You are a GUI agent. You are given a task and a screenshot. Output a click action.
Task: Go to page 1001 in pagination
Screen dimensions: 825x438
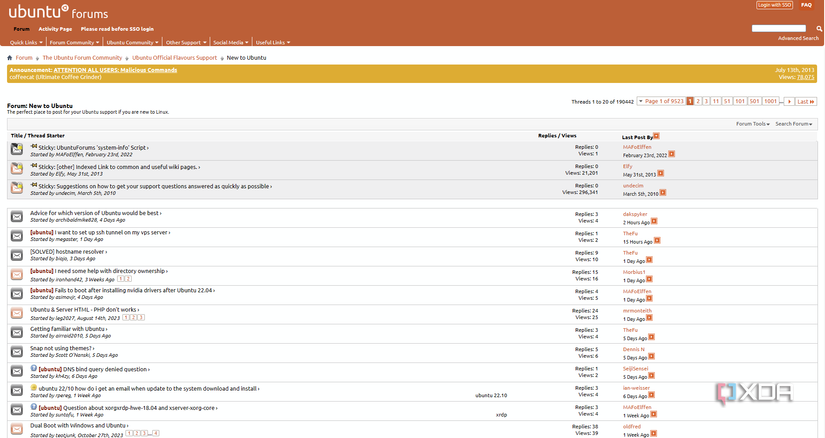pos(771,102)
